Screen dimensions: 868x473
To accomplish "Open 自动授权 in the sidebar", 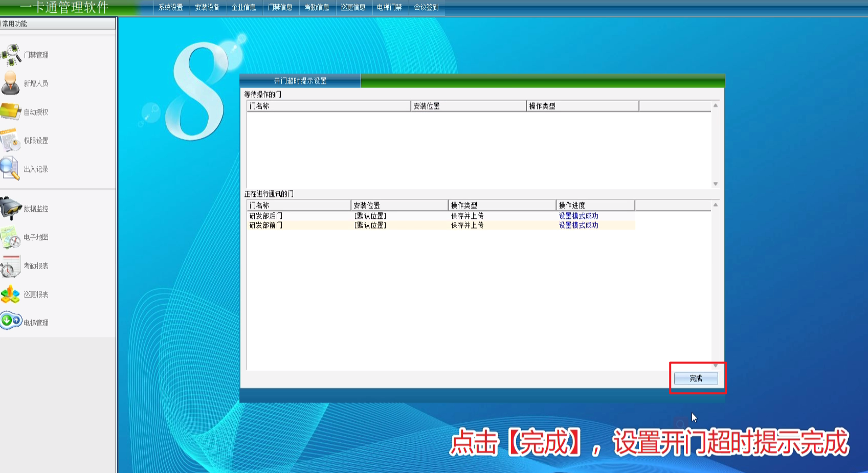I will click(11, 112).
